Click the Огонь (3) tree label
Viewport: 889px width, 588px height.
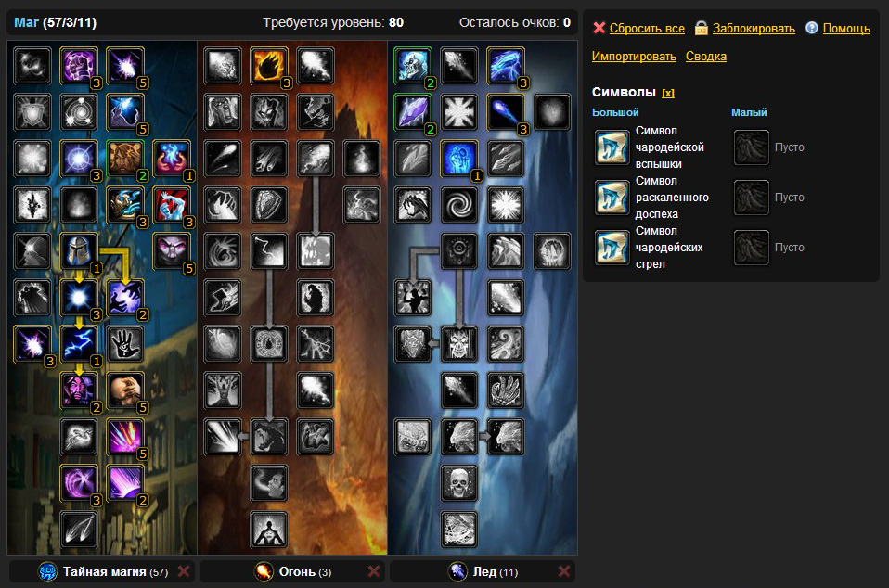pos(305,571)
